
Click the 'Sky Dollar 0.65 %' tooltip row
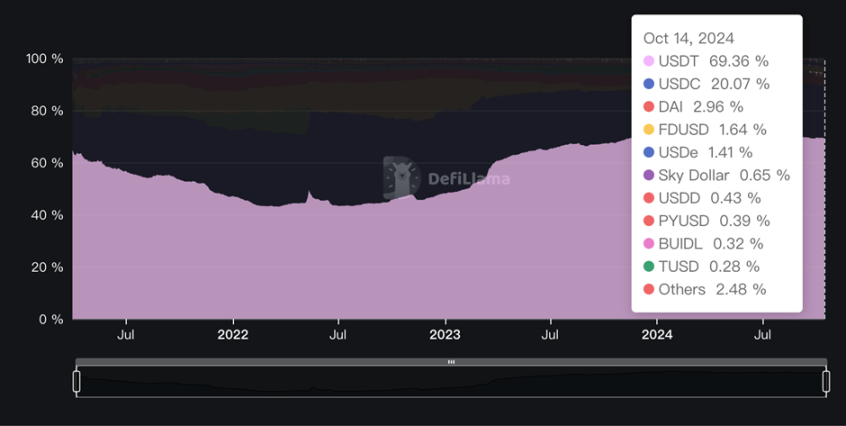(717, 175)
